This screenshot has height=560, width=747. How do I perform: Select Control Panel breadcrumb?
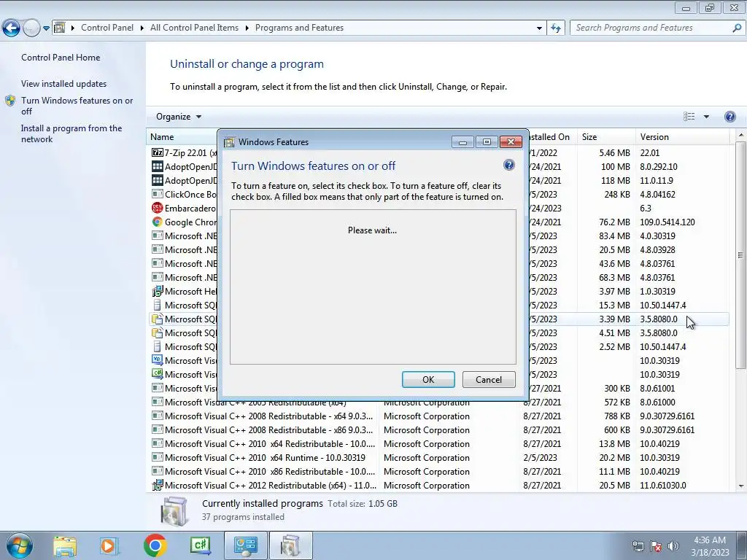pos(107,28)
